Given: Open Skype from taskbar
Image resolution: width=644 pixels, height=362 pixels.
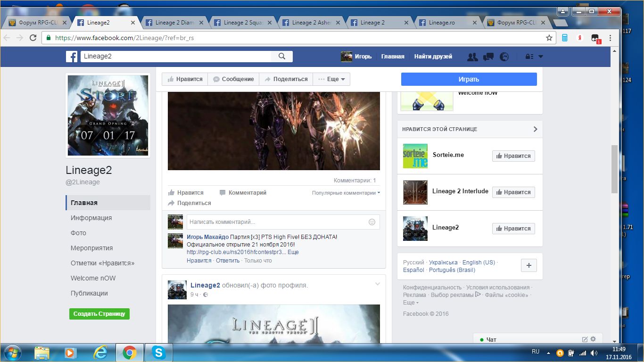Looking at the screenshot, I should click(x=159, y=352).
